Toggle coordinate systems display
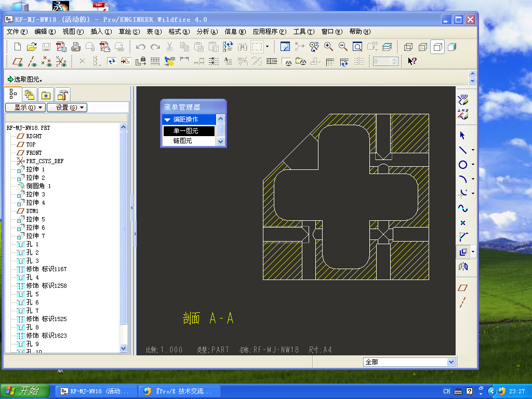This screenshot has width=532, height=399. (61, 61)
